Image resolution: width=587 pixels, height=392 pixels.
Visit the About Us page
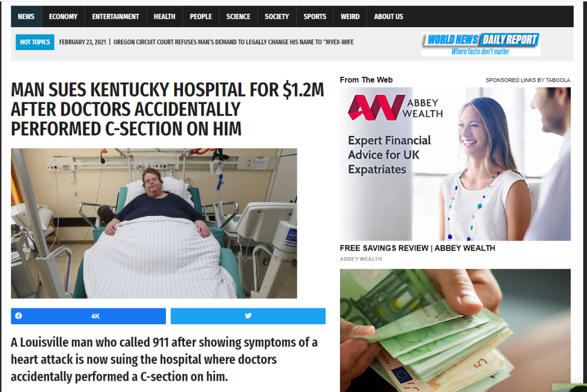(388, 17)
